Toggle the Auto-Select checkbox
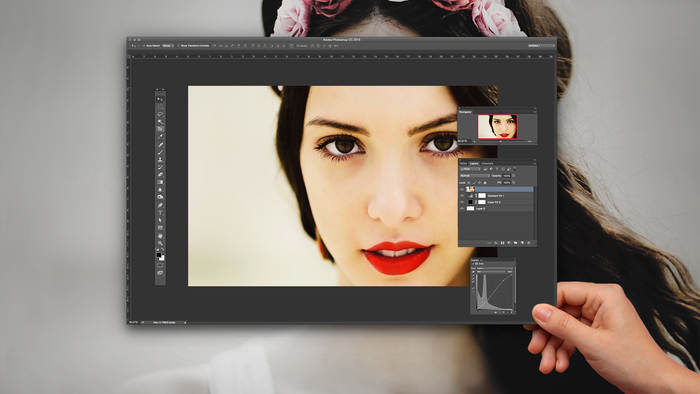 (x=145, y=46)
